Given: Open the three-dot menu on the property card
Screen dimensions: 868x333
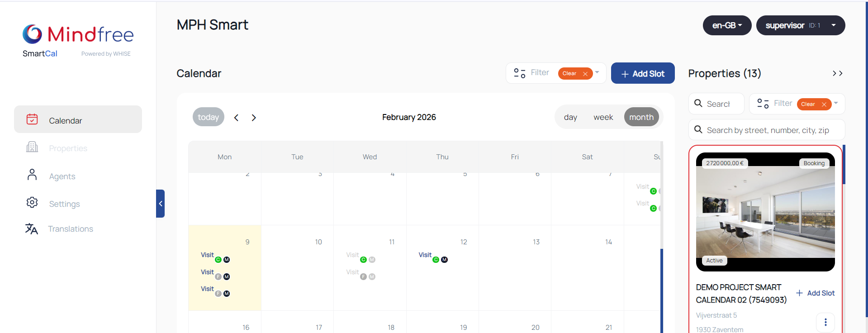Looking at the screenshot, I should (825, 322).
